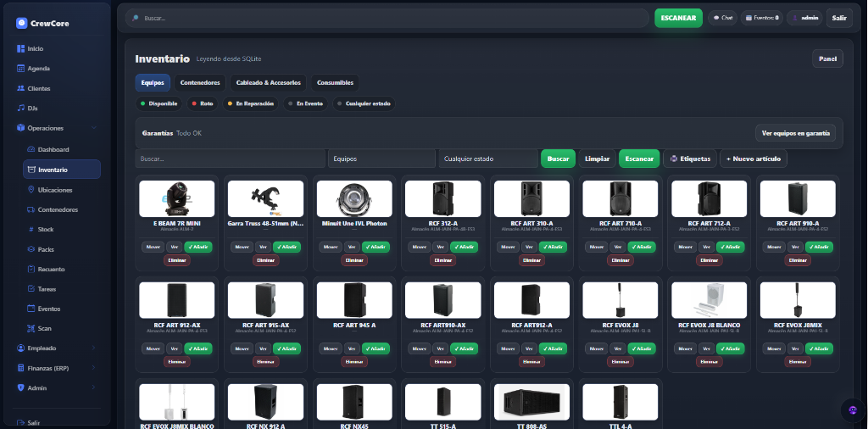Click Mover on RCF ART 710-A
Screen dimensions: 868x429
[x=597, y=247]
